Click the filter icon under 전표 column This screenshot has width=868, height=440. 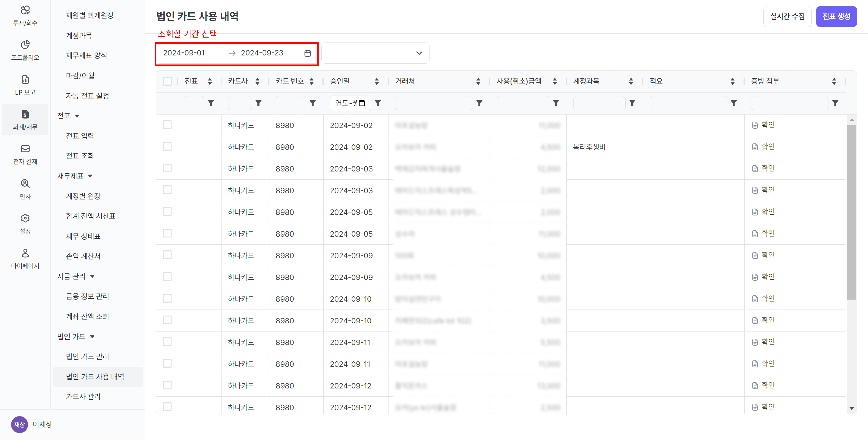(211, 103)
